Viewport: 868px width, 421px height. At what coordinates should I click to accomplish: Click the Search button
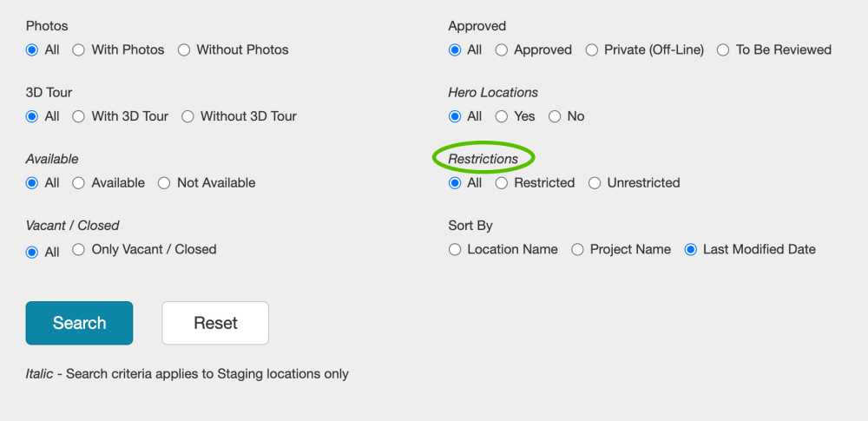pos(79,323)
